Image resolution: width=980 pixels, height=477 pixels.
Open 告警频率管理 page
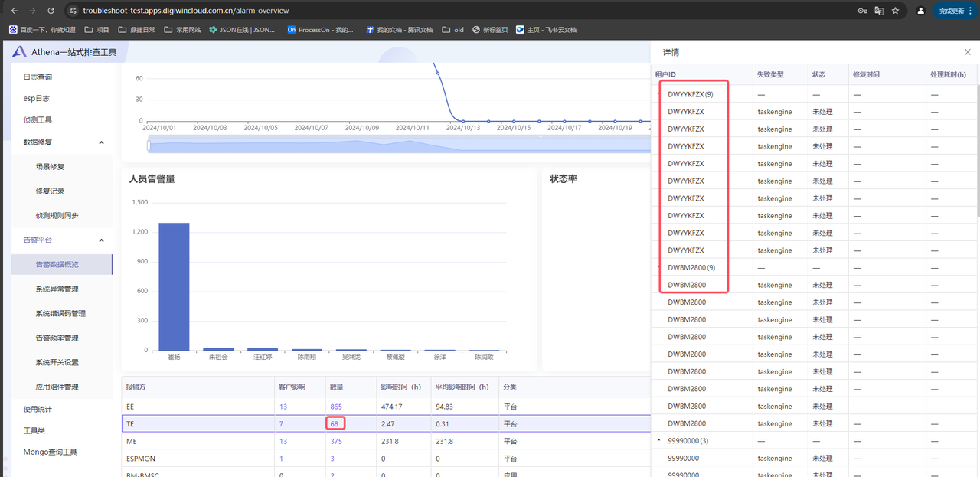[57, 338]
